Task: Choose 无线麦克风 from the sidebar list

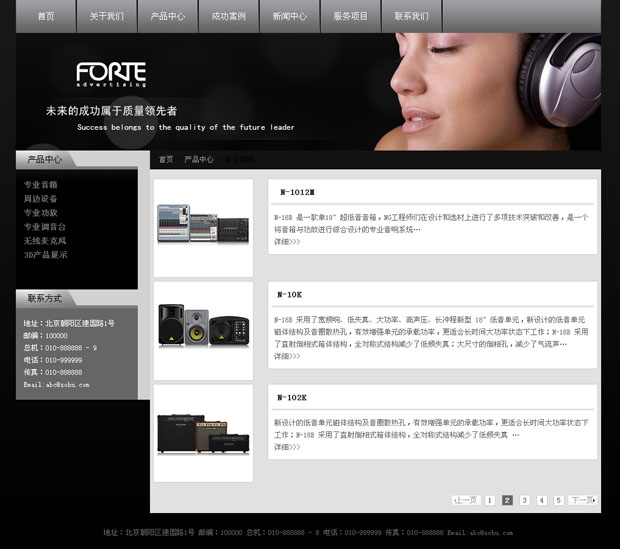Action: [44, 241]
